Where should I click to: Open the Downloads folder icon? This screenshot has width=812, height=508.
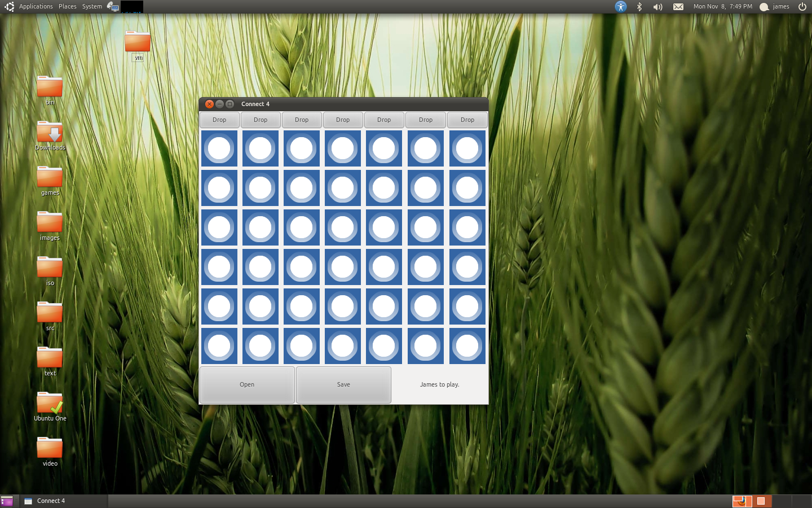click(x=50, y=132)
